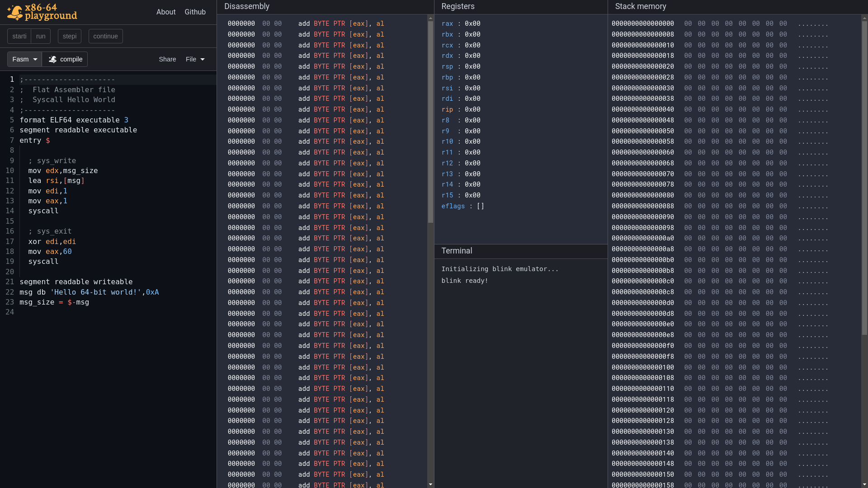Click the Stack memory scroll down arrow
Screen dimensions: 868x488
[864, 484]
